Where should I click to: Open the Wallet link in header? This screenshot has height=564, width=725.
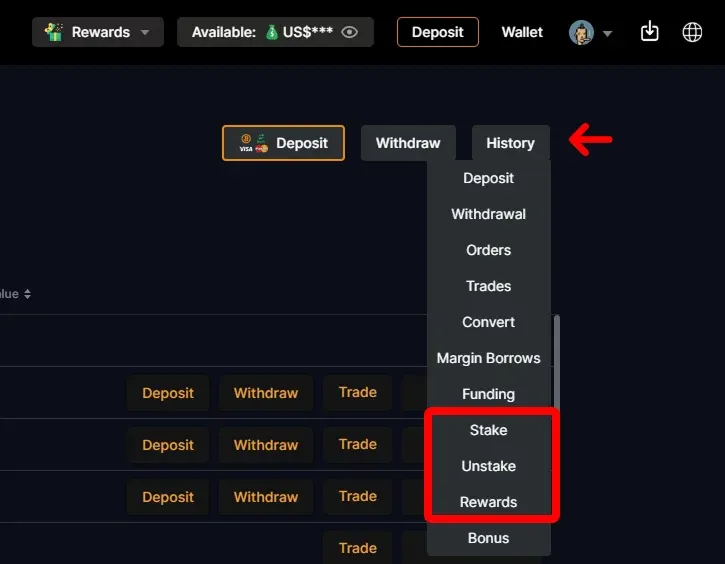522,32
